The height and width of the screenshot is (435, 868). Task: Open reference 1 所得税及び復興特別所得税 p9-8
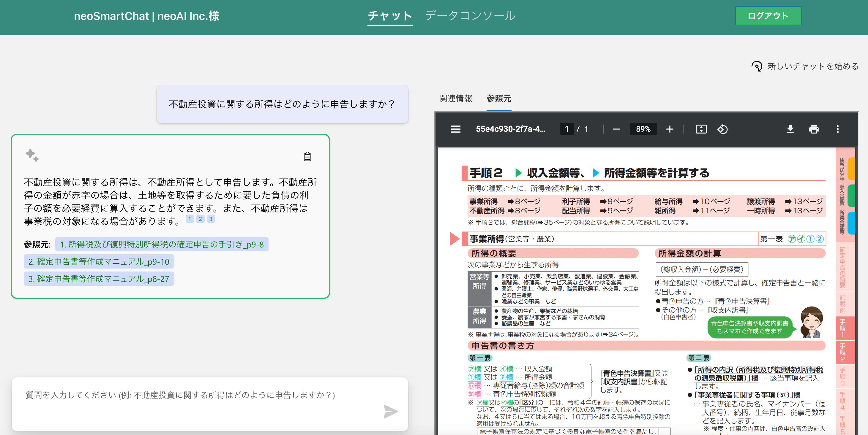tap(162, 245)
